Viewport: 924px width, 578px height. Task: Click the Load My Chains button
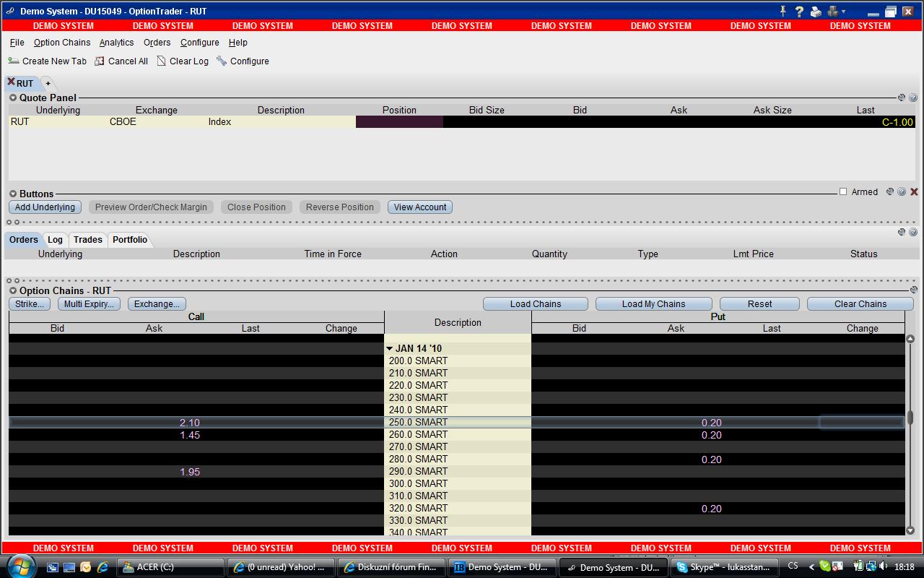pos(654,304)
